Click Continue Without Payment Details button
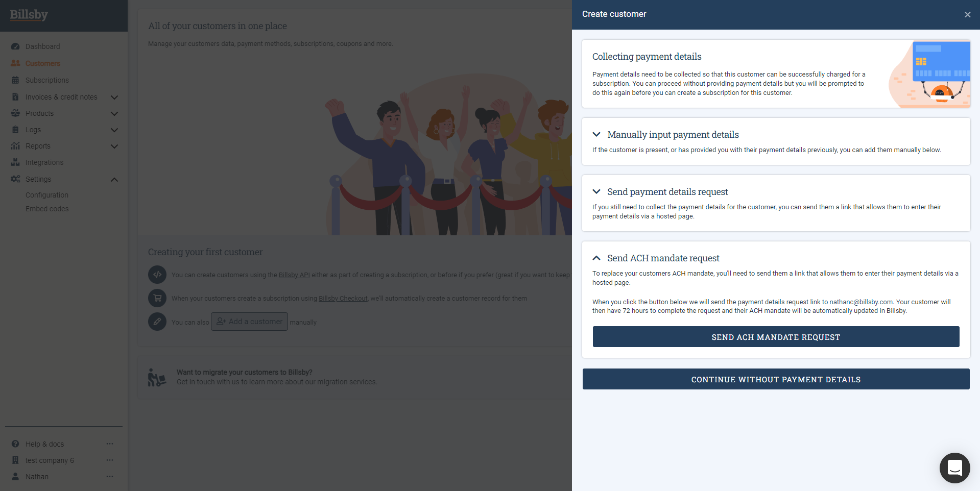This screenshot has width=980, height=491. (776, 379)
